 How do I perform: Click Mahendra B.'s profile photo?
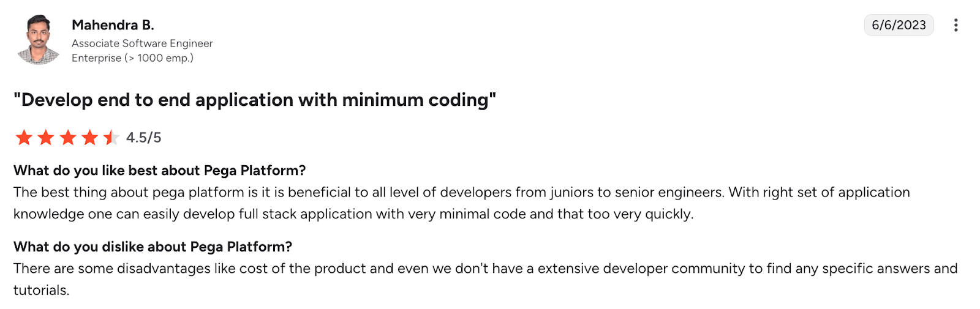pos(39,40)
